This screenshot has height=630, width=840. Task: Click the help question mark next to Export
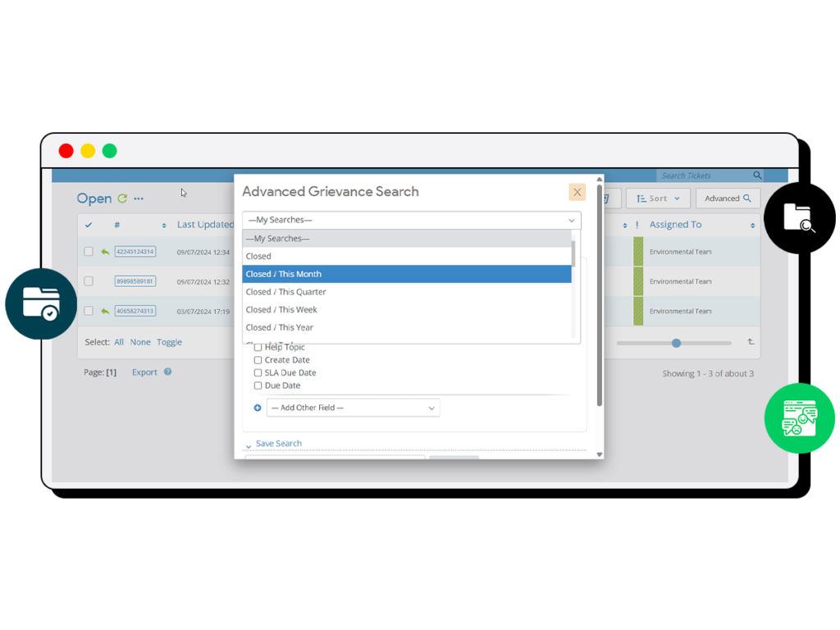(167, 372)
